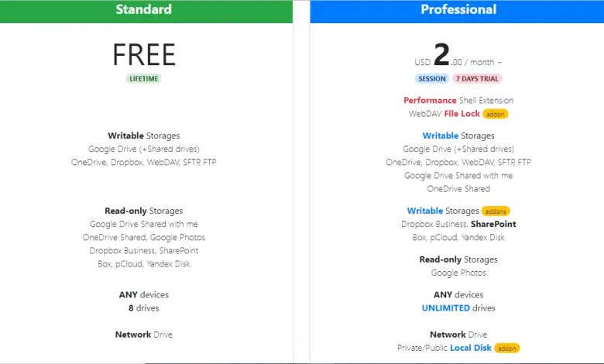
Task: Click the addons badge beside Writable Storages
Action: [496, 211]
